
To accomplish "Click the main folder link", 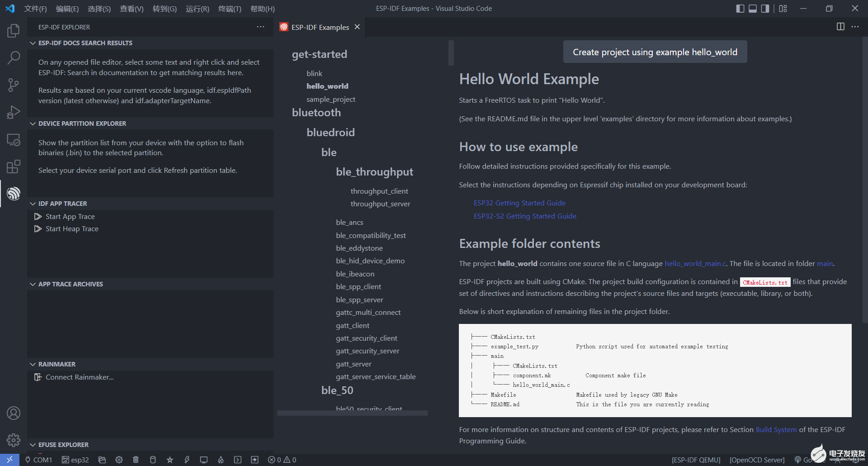I will pos(825,264).
